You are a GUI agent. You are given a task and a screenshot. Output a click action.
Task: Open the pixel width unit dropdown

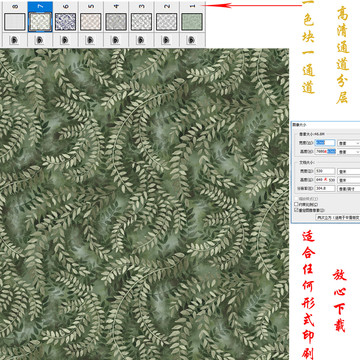click(349, 143)
